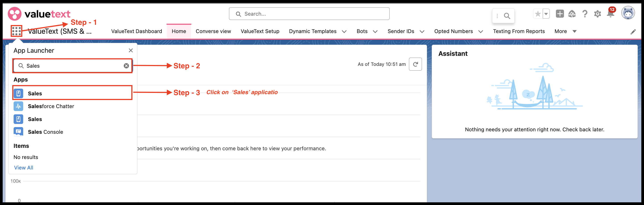The width and height of the screenshot is (644, 205).
Task: Refresh the quarterly performance data
Action: pos(415,64)
